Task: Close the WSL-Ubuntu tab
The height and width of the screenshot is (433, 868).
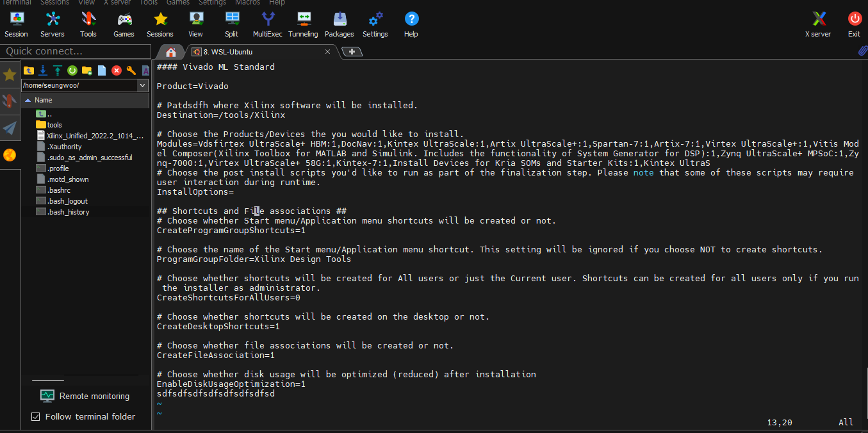Action: tap(328, 51)
